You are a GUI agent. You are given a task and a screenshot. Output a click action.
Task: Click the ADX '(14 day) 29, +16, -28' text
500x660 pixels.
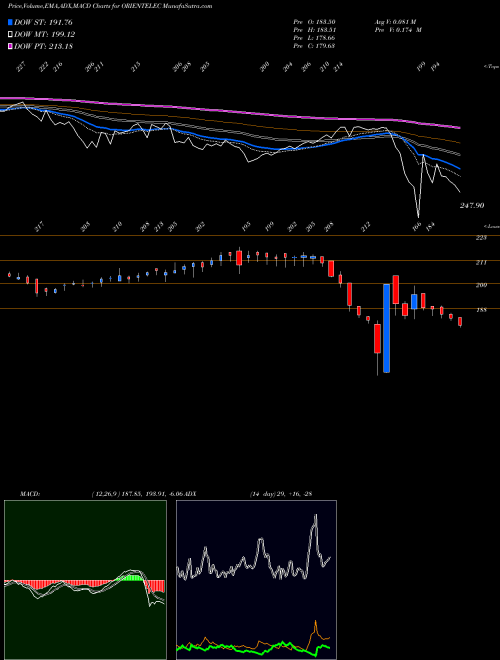tap(281, 494)
